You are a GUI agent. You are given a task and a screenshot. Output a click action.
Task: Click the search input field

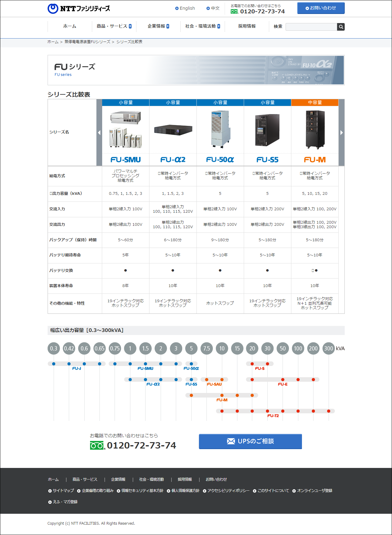(x=311, y=27)
